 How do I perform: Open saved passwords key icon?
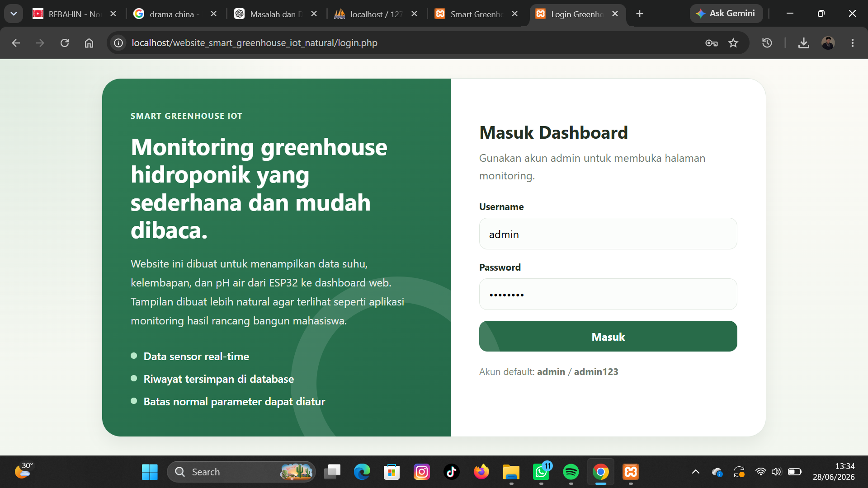[x=712, y=43]
